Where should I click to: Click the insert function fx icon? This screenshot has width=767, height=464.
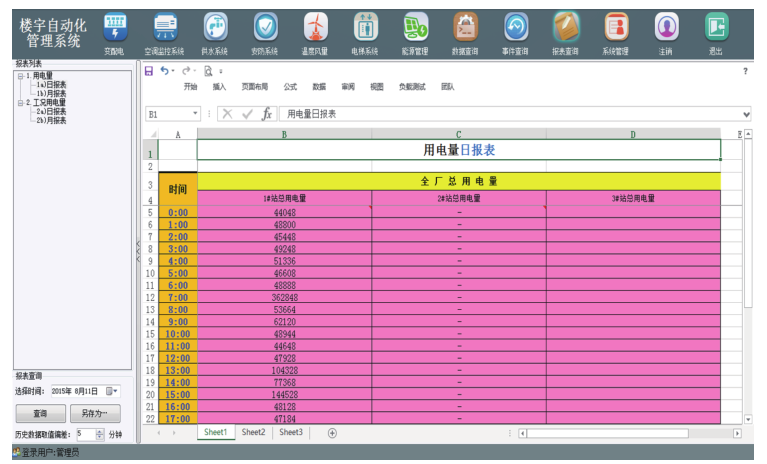click(x=266, y=114)
